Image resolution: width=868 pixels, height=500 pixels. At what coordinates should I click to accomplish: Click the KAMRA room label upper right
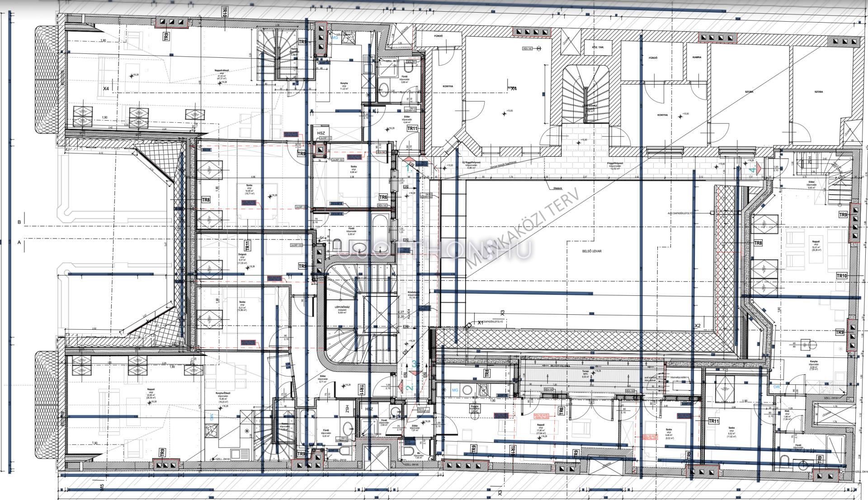coord(696,58)
